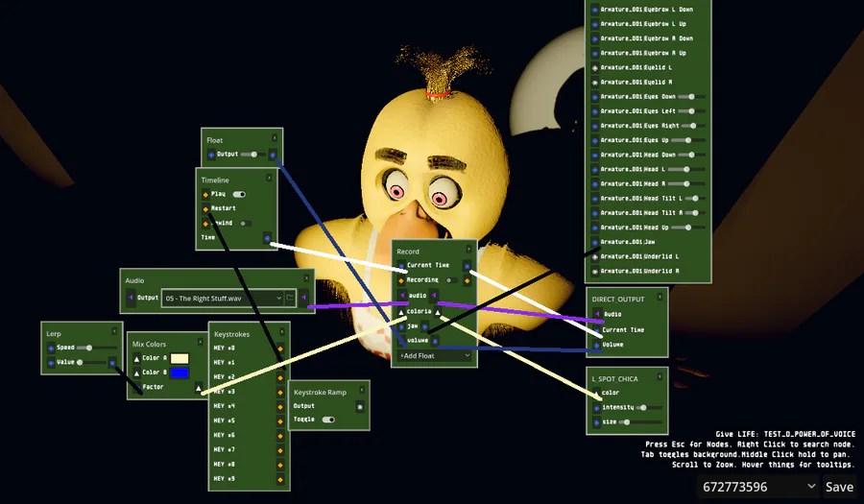Click the KEY #4 output port
864x504 pixels.
[280, 406]
